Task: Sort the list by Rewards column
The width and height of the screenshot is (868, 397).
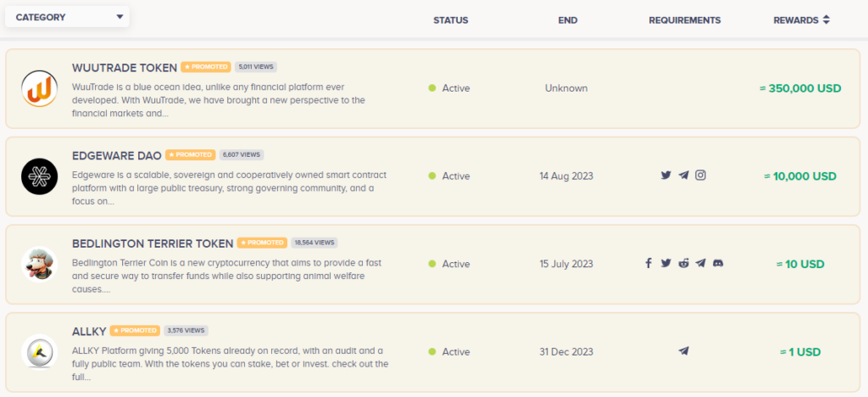Action: 801,20
